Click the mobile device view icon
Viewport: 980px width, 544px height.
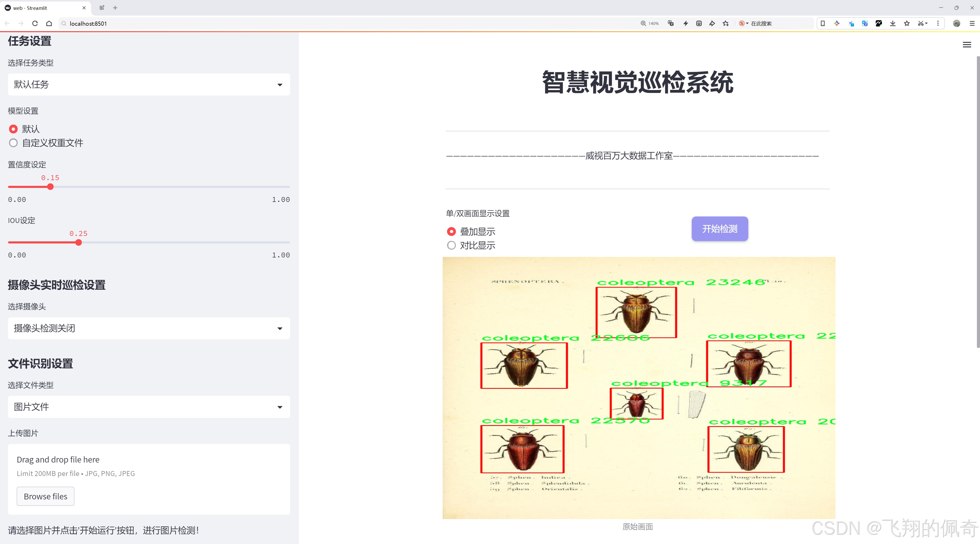(823, 24)
